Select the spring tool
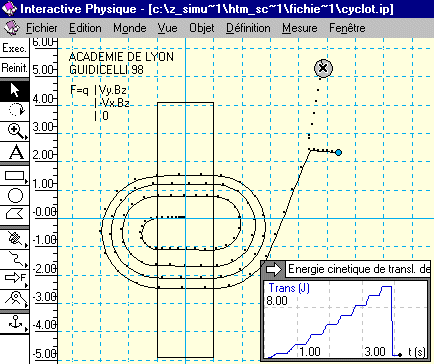Image resolution: width=434 pixels, height=364 pixels. tap(14, 259)
